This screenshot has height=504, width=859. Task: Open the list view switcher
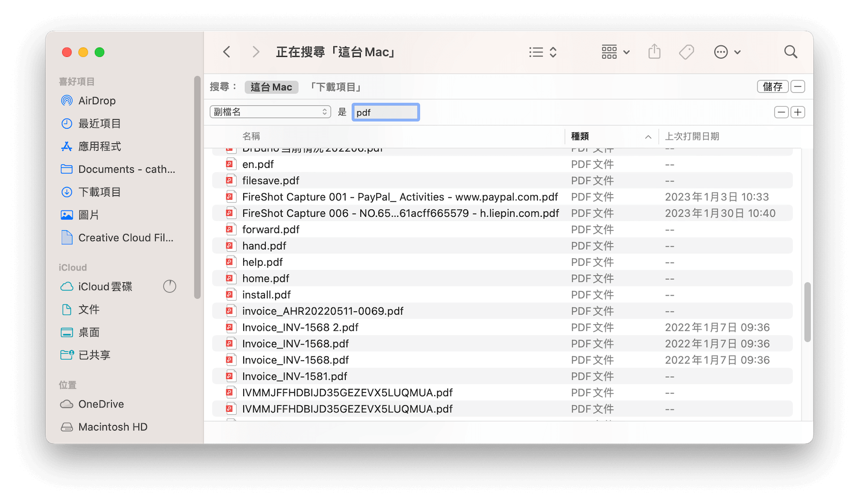[543, 52]
